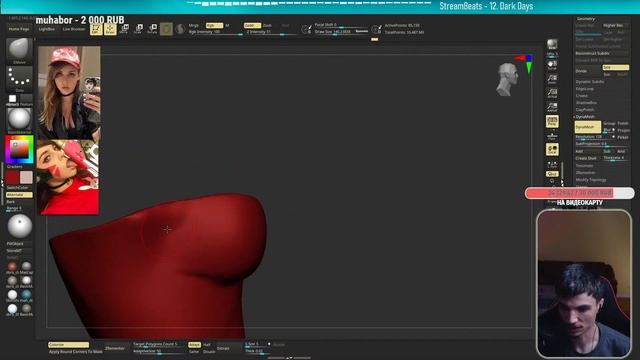The height and width of the screenshot is (360, 640).
Task: Click the Actual size magnifier icon
Action: click(552, 93)
